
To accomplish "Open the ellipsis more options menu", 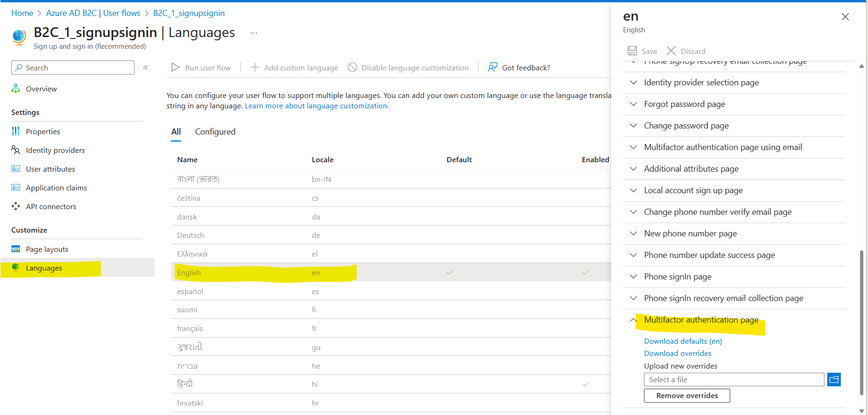I will (254, 33).
